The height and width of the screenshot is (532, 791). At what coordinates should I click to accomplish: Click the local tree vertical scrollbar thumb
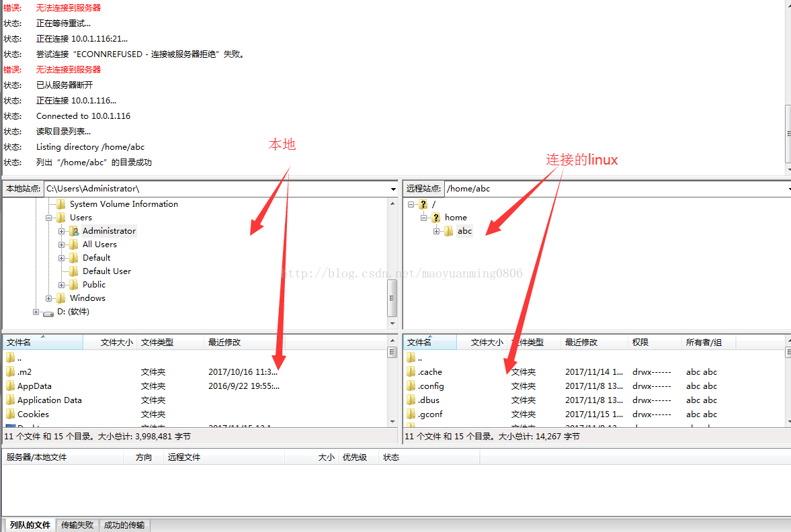click(392, 298)
